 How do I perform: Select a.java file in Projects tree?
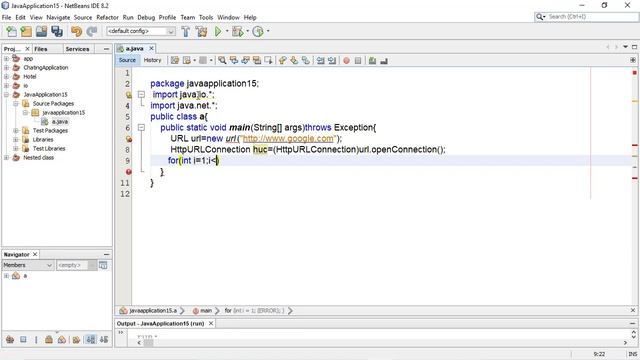pyautogui.click(x=60, y=122)
